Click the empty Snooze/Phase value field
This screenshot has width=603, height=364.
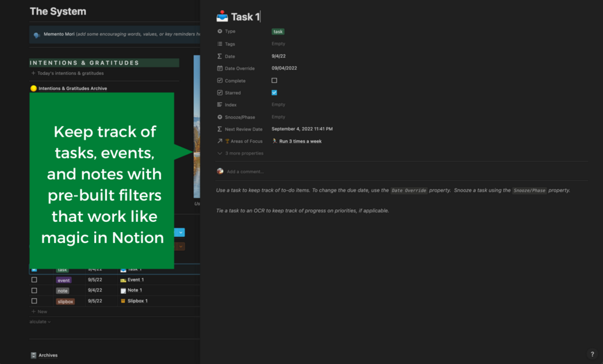(x=278, y=117)
